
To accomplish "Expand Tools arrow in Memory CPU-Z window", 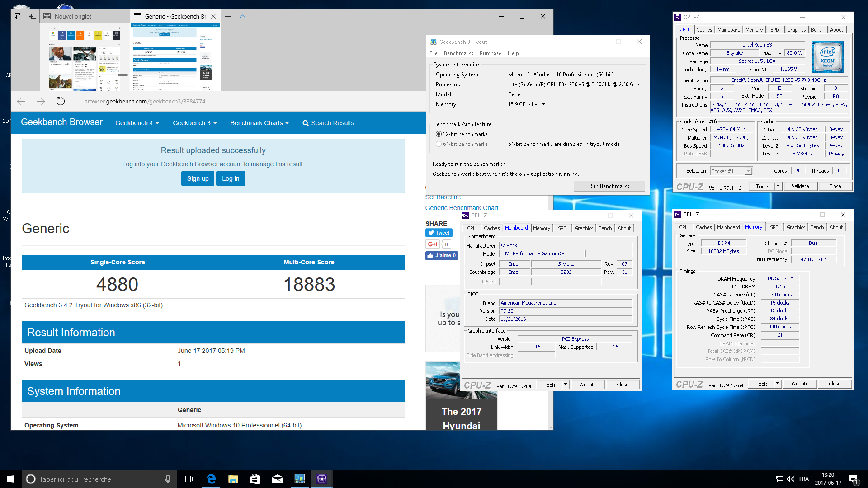I will (778, 384).
